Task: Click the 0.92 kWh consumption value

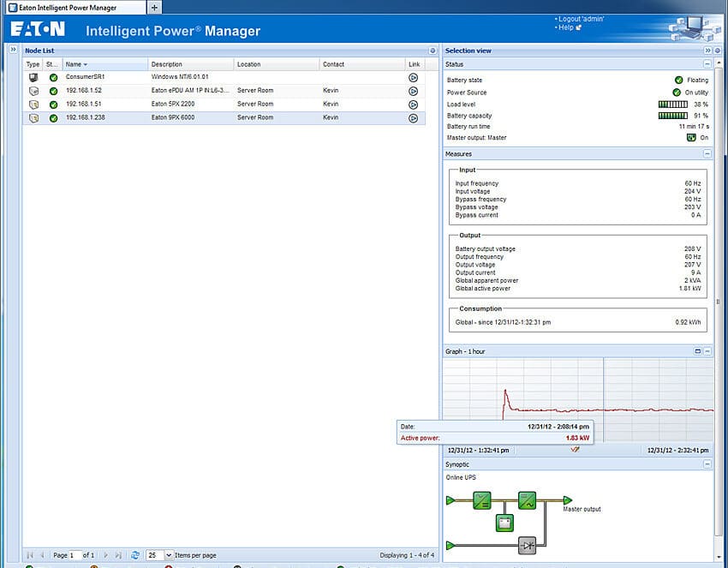Action: tap(688, 322)
